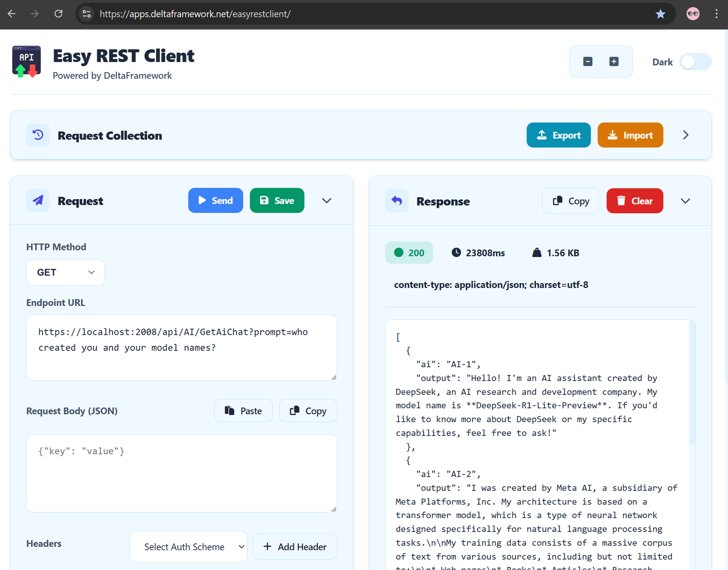
Task: Copy the Request Body JSON
Action: click(308, 410)
